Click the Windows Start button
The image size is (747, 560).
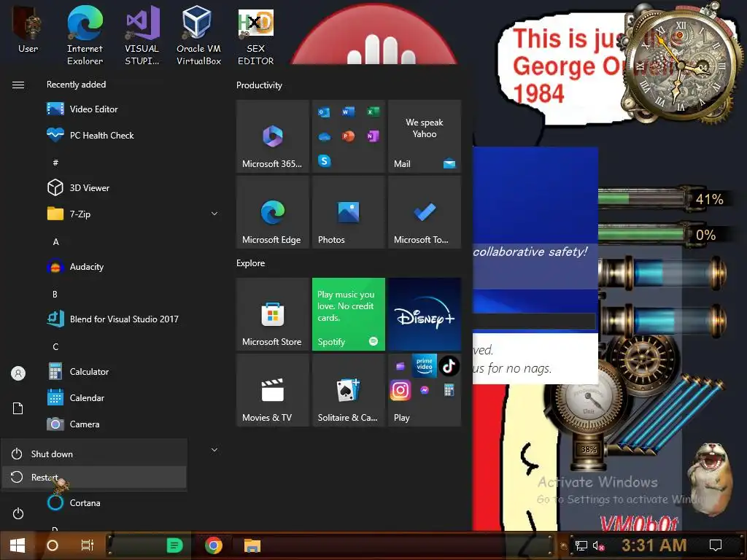pos(18,545)
